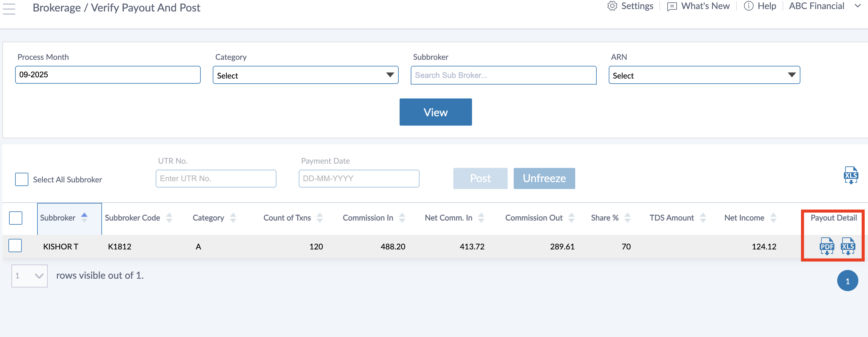Click the Enter UTR No. field

(216, 178)
